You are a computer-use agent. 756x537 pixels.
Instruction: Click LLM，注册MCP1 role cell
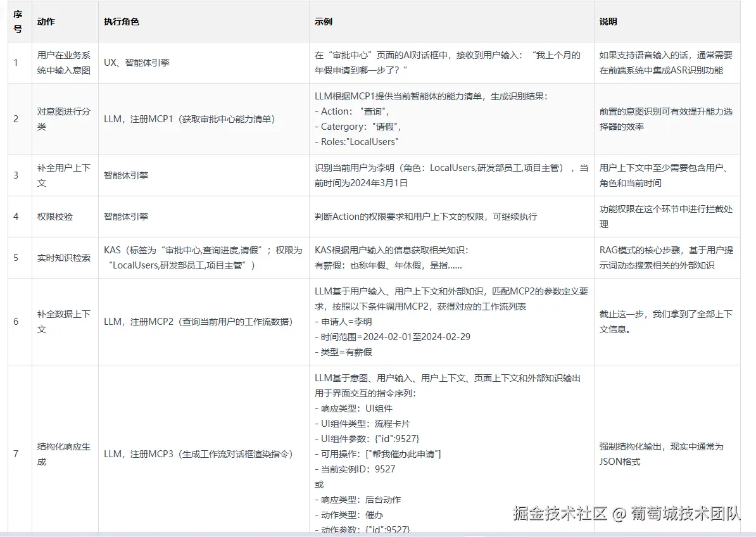(x=204, y=119)
